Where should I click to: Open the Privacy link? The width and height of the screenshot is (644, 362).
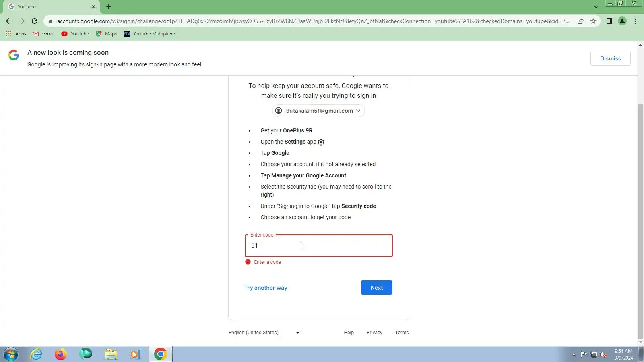(374, 333)
